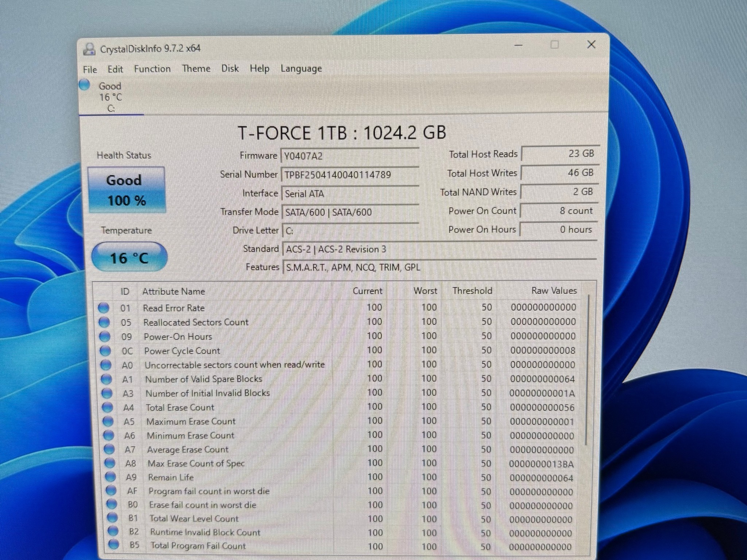Select the C: disk status orb at top

click(85, 85)
